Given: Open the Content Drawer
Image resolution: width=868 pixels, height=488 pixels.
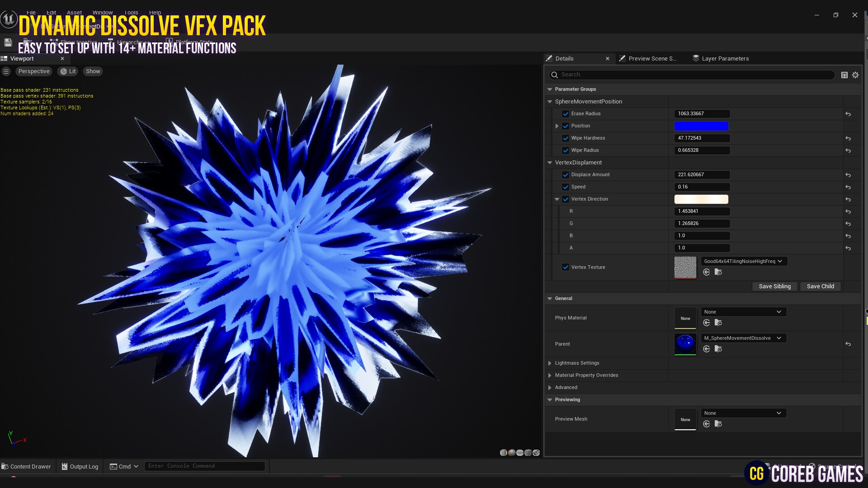Looking at the screenshot, I should pyautogui.click(x=26, y=466).
